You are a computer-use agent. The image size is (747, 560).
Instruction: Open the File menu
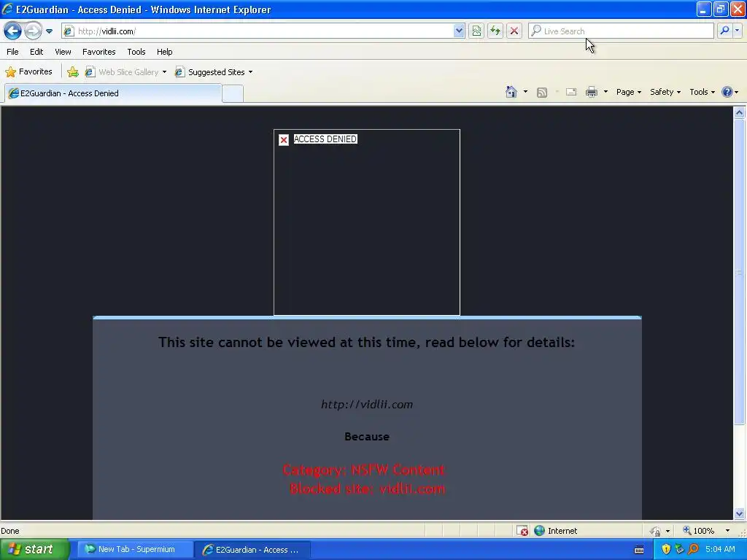pyautogui.click(x=13, y=52)
